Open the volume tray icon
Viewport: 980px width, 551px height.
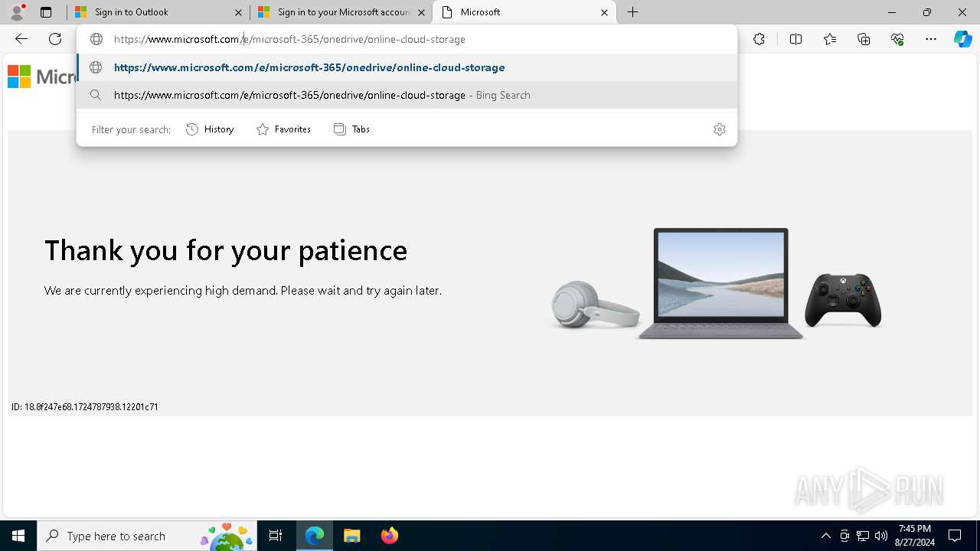pos(880,536)
